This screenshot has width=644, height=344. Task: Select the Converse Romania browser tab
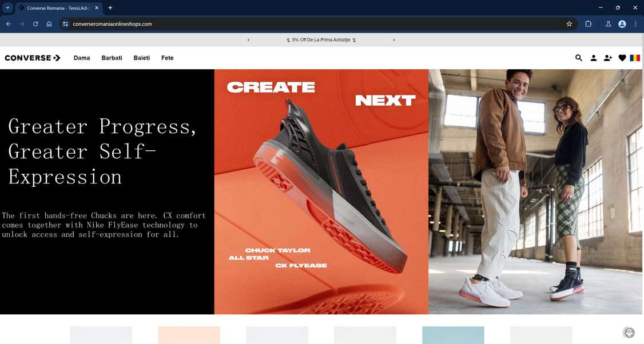58,8
